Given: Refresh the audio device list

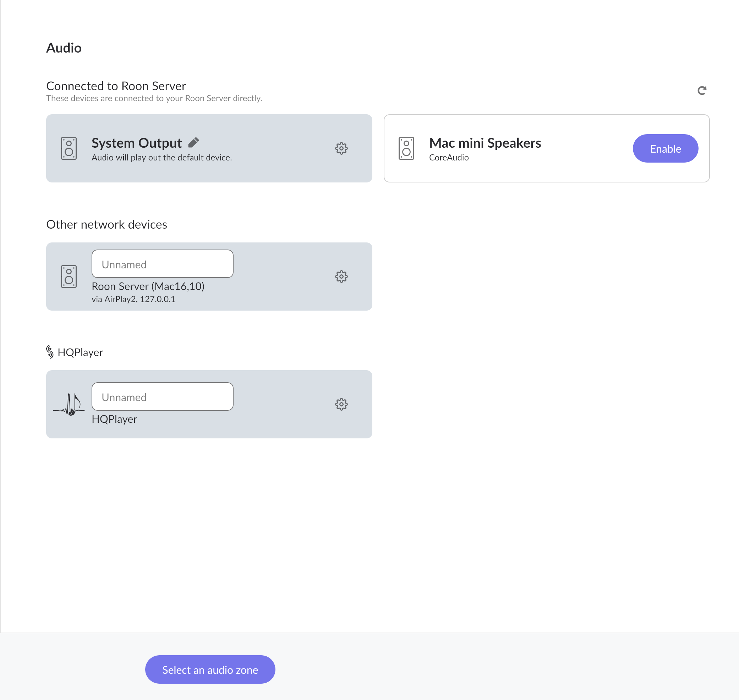Looking at the screenshot, I should pos(702,90).
